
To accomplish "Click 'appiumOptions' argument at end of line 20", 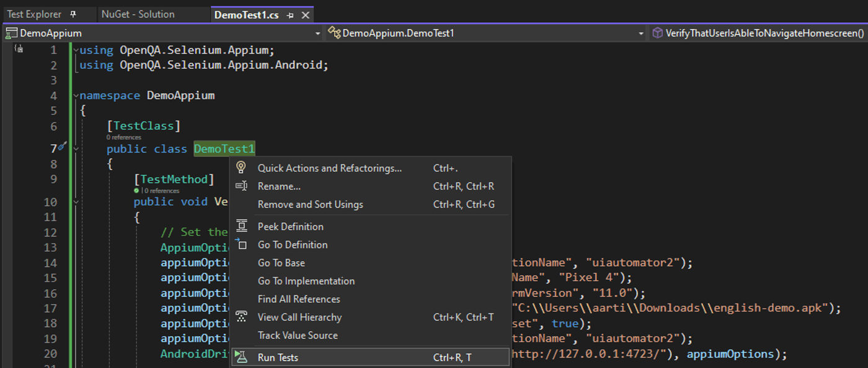I will point(730,354).
